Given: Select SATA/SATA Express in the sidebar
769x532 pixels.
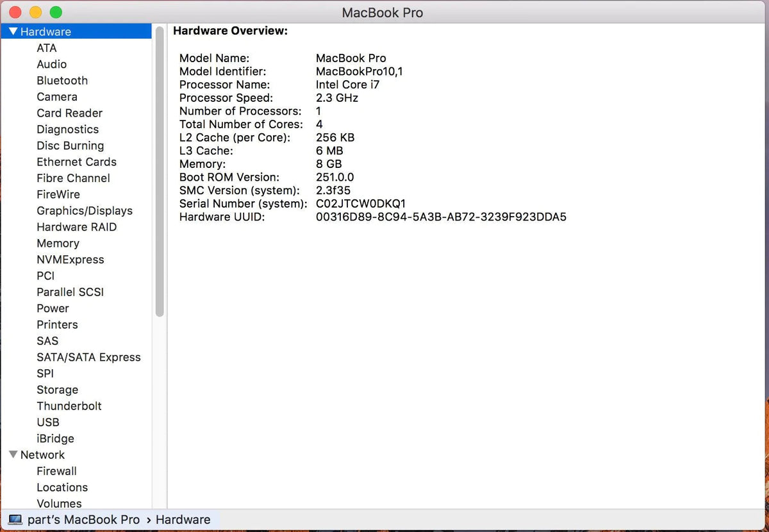Looking at the screenshot, I should [x=88, y=357].
